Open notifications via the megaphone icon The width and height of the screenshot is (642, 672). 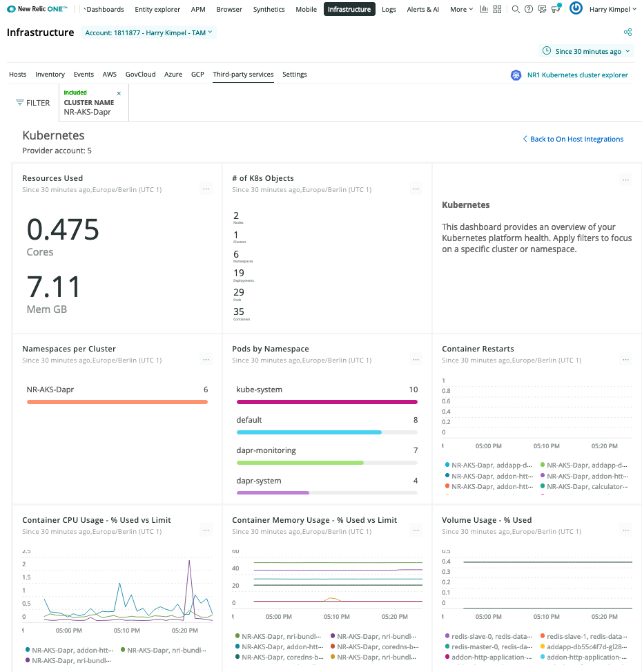pos(556,8)
